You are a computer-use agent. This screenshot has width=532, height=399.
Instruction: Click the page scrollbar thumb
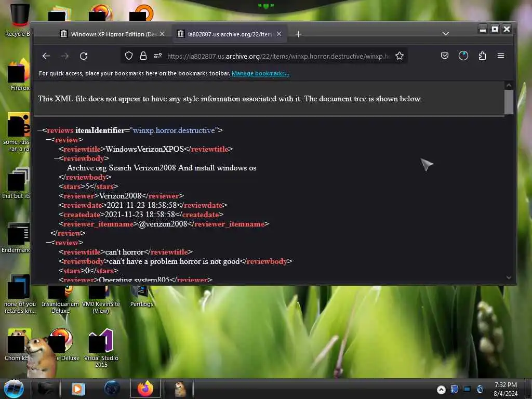pos(509,102)
